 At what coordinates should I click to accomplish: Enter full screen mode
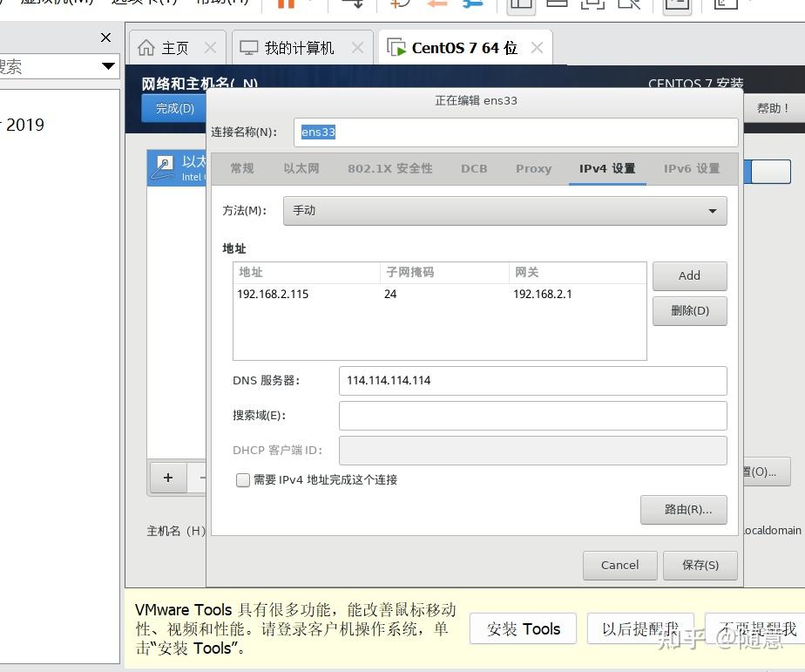pyautogui.click(x=592, y=5)
